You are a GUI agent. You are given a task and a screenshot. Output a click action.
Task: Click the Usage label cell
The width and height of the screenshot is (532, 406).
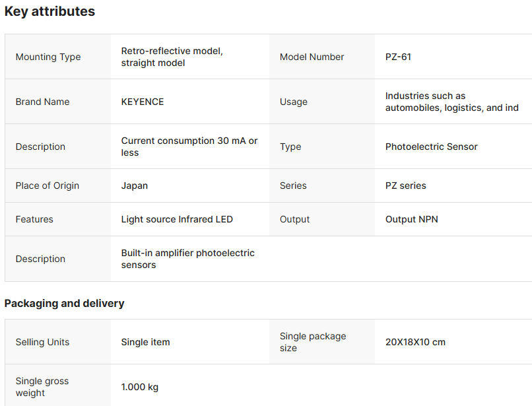(x=294, y=102)
